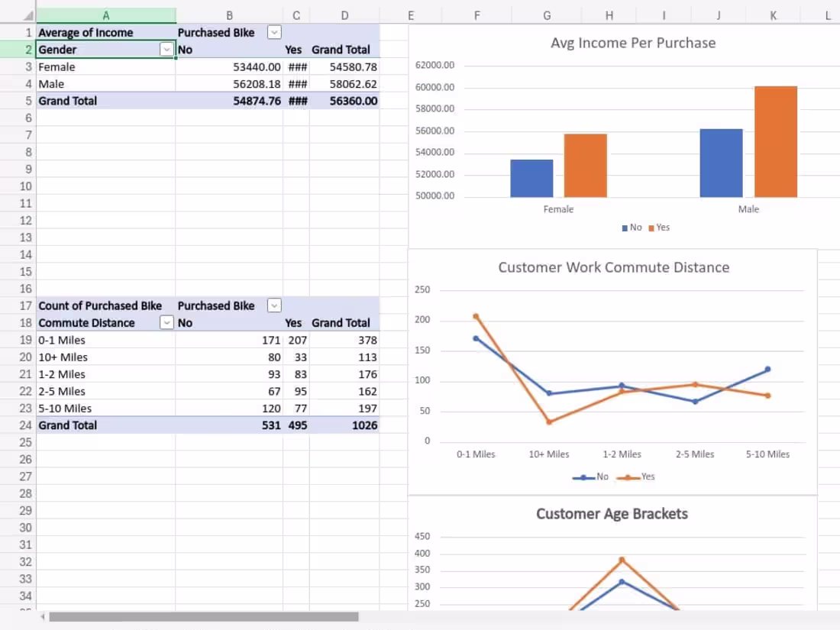The height and width of the screenshot is (630, 840).
Task: Click the orange Yes legend marker under the commute chart
Action: pos(629,477)
